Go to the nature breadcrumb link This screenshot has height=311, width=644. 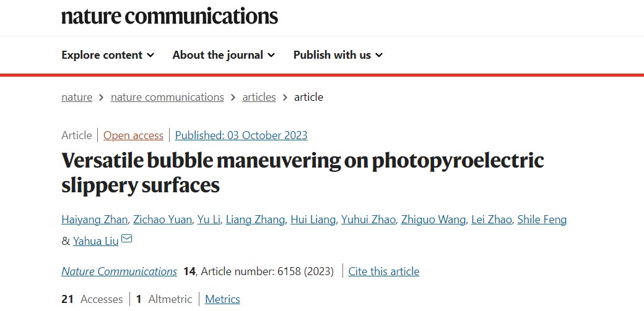point(77,97)
